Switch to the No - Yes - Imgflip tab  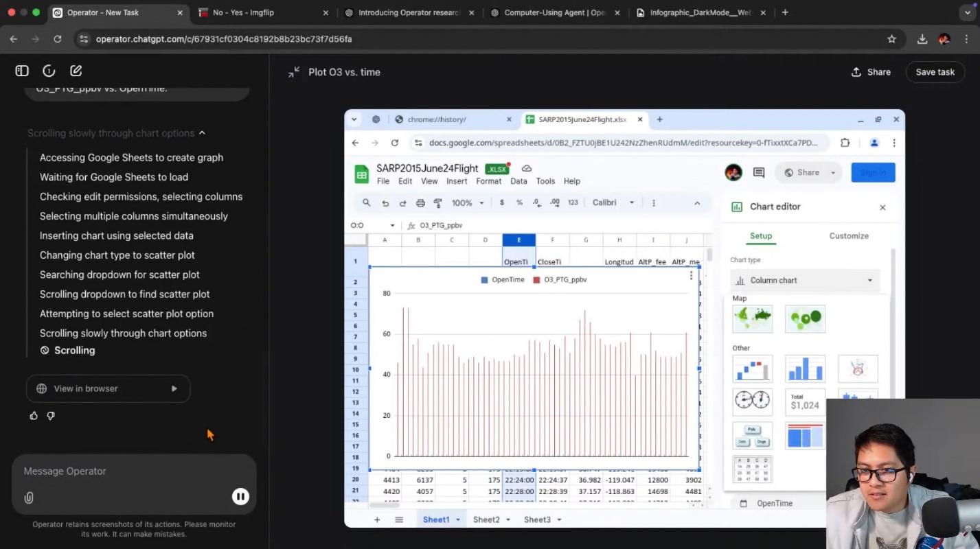click(262, 12)
